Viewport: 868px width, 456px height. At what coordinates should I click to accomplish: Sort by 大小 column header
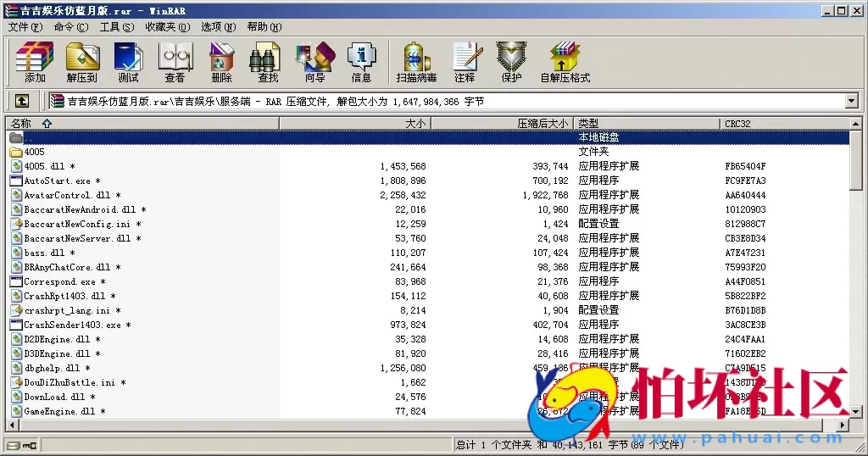click(355, 124)
